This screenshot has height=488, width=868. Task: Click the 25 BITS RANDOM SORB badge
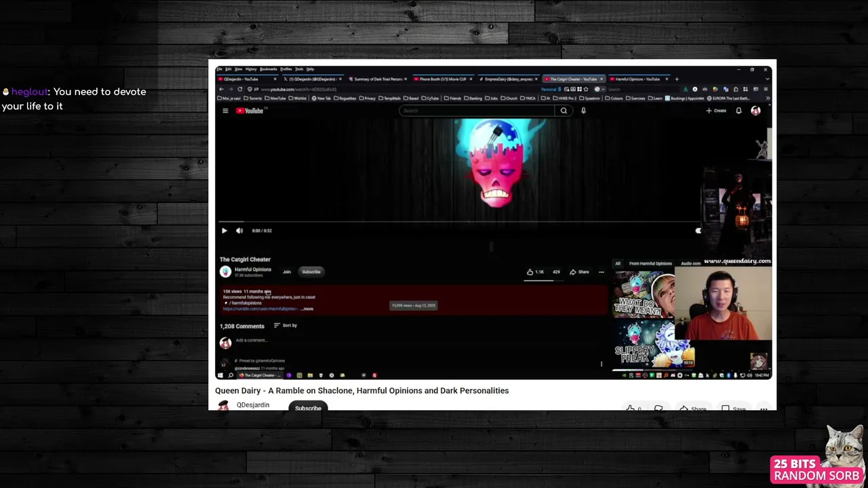[x=816, y=470]
